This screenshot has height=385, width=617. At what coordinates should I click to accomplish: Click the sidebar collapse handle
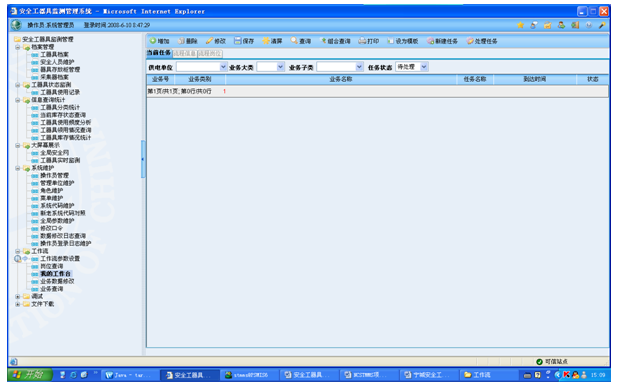(143, 159)
